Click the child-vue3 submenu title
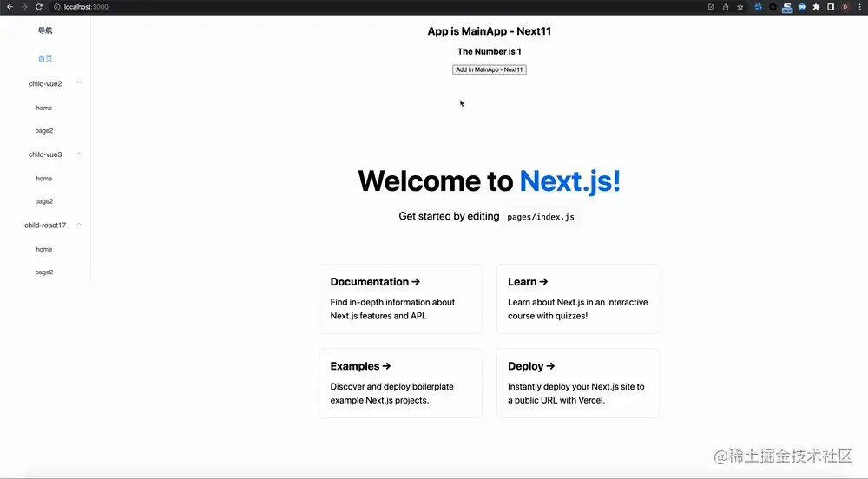The image size is (868, 479). point(45,154)
